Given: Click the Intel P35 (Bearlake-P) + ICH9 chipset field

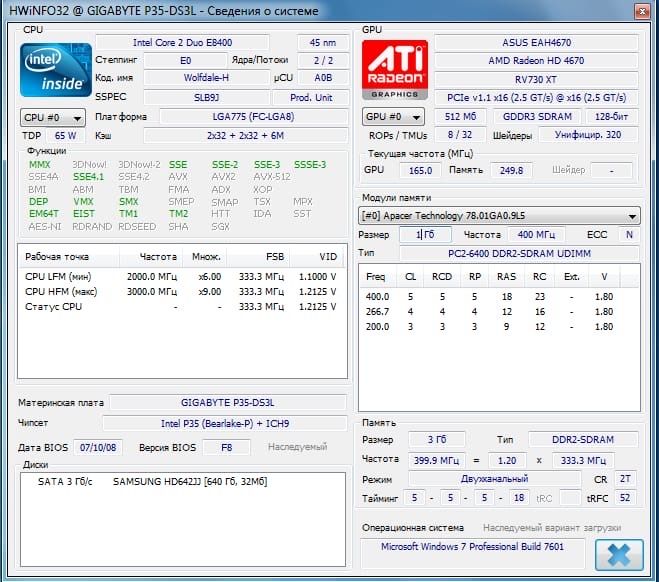Looking at the screenshot, I should coord(225,423).
